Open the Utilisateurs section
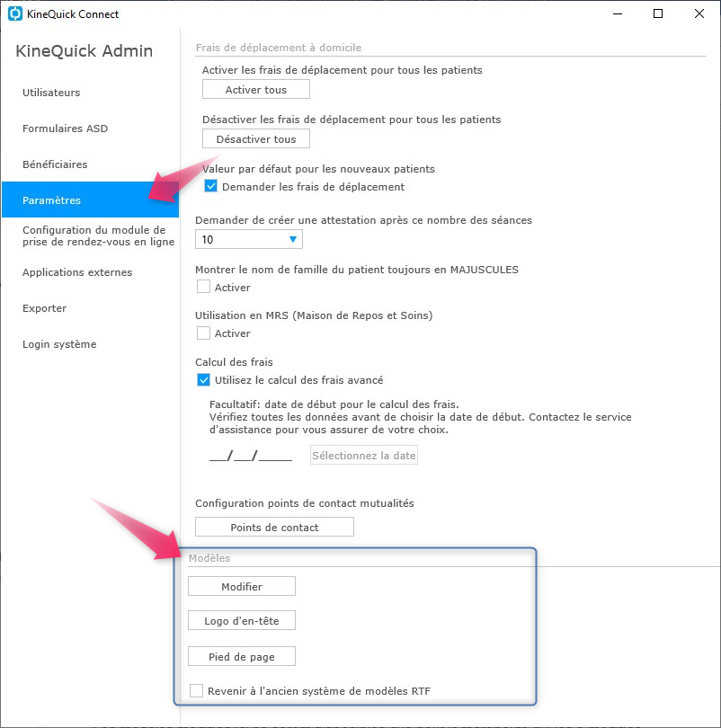Screen dimensions: 721x728 [51, 93]
